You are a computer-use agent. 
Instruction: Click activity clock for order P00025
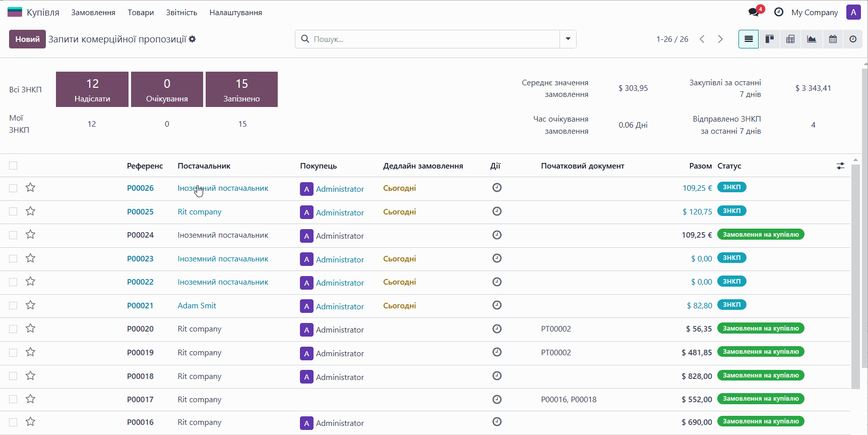point(497,211)
